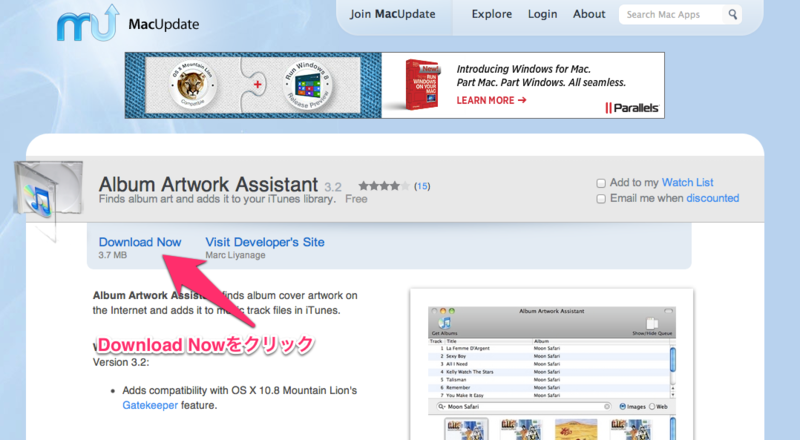This screenshot has height=440, width=800.
Task: Click LEARN MORE in Parallels ad
Action: [491, 101]
